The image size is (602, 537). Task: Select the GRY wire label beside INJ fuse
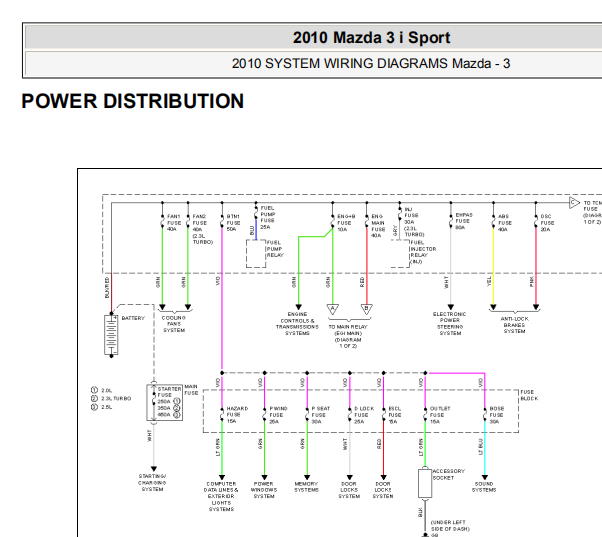pos(395,231)
